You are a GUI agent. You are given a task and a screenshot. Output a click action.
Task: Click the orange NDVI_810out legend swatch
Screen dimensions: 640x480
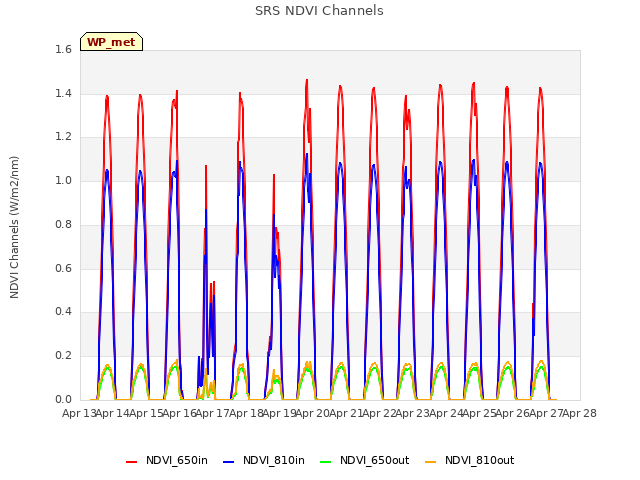(x=431, y=462)
